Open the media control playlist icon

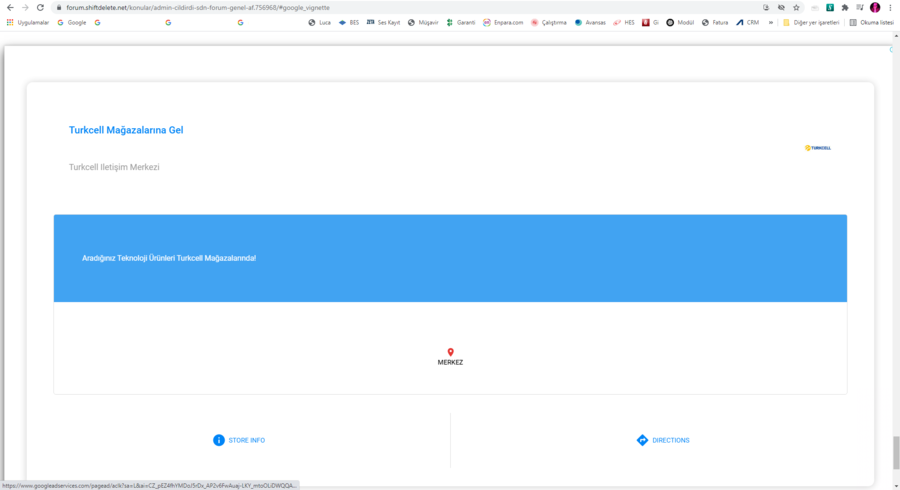coord(860,7)
